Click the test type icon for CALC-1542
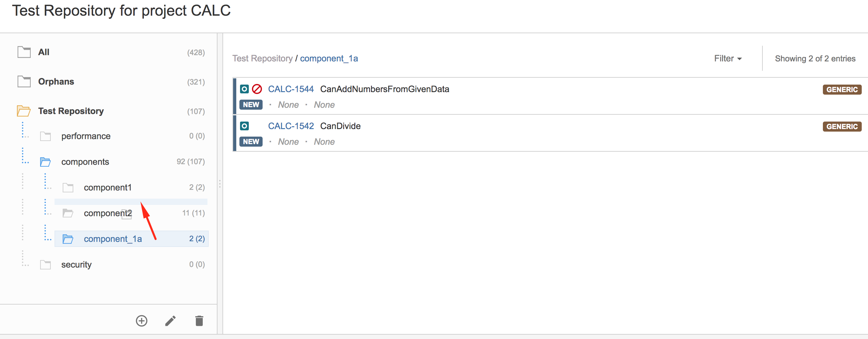This screenshot has width=868, height=339. [244, 126]
